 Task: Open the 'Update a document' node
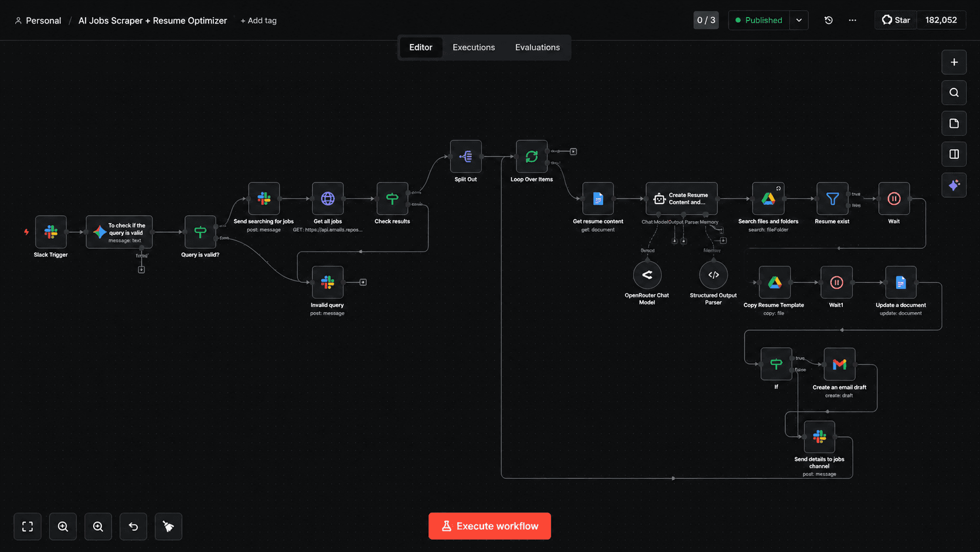pos(901,282)
